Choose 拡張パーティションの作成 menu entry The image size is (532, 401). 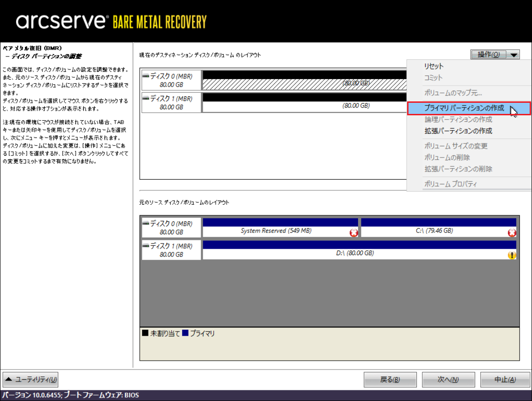point(458,131)
